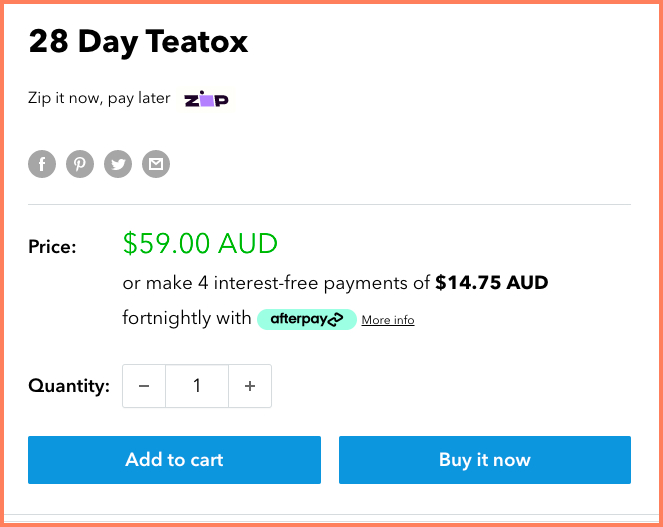Click the 28 Day Teatox title
The height and width of the screenshot is (527, 663).
click(138, 42)
